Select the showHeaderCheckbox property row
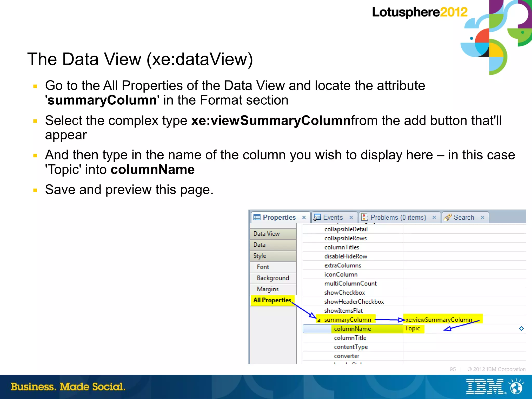532x399 pixels. (x=414, y=302)
